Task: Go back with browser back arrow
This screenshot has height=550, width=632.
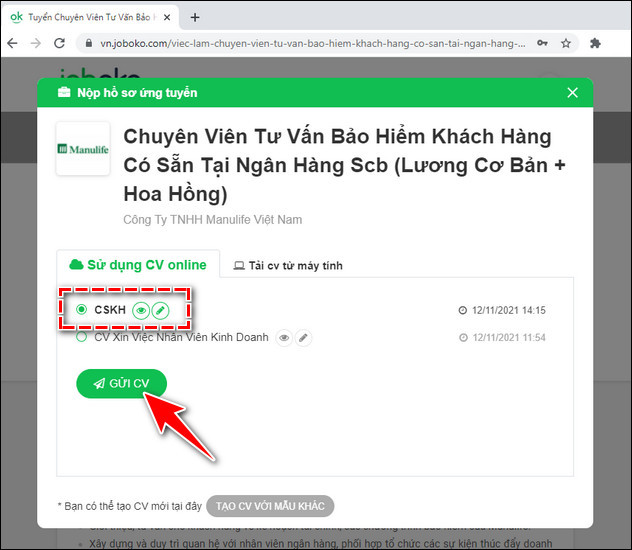Action: pyautogui.click(x=12, y=43)
